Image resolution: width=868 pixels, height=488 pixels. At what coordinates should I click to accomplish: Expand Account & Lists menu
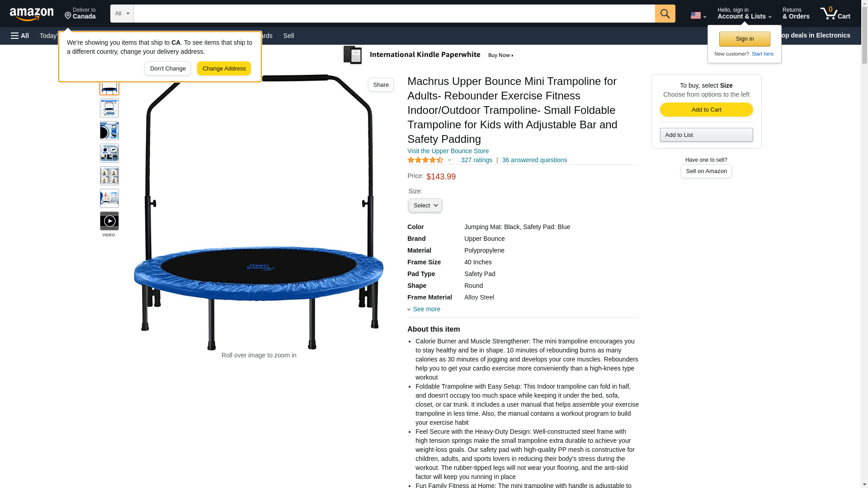pyautogui.click(x=744, y=13)
